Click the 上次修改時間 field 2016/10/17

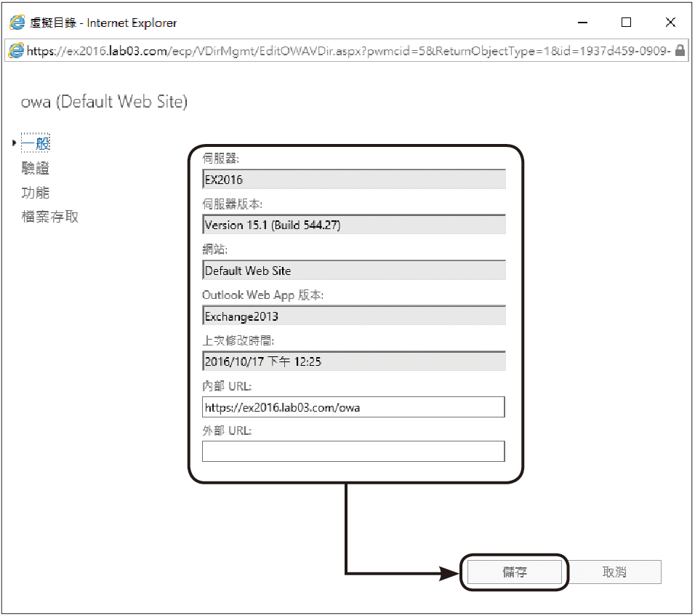[x=353, y=361]
